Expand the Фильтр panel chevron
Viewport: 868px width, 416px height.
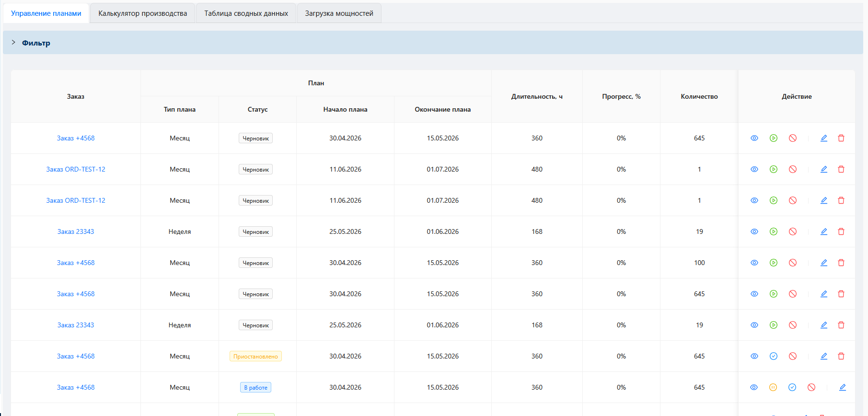pyautogui.click(x=13, y=43)
